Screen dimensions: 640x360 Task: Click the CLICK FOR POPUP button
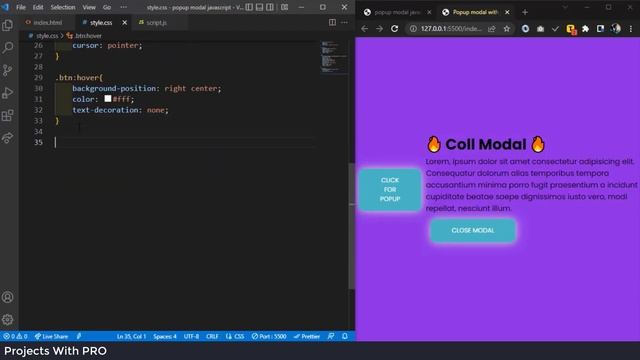(390, 189)
